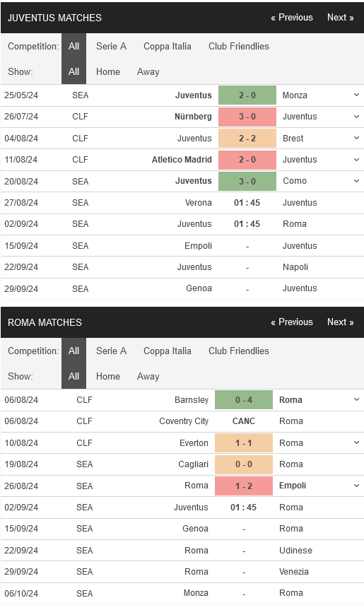Go to Previous in Juventus Matches

[x=292, y=18]
